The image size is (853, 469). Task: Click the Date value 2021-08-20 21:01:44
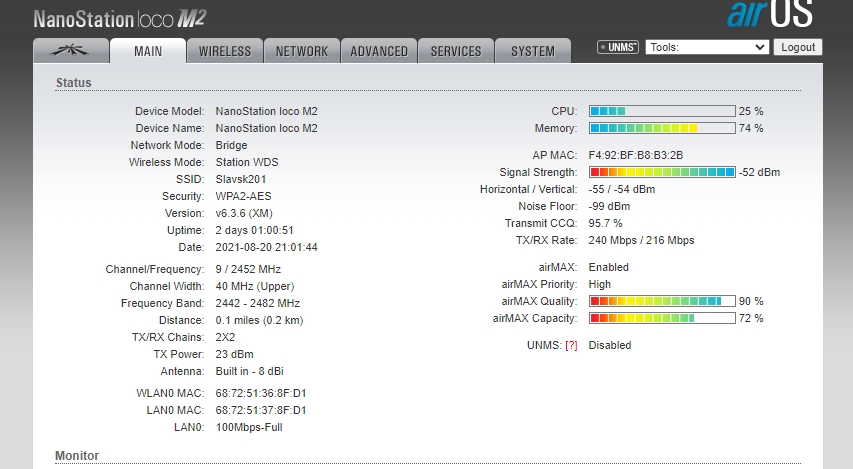[x=266, y=247]
